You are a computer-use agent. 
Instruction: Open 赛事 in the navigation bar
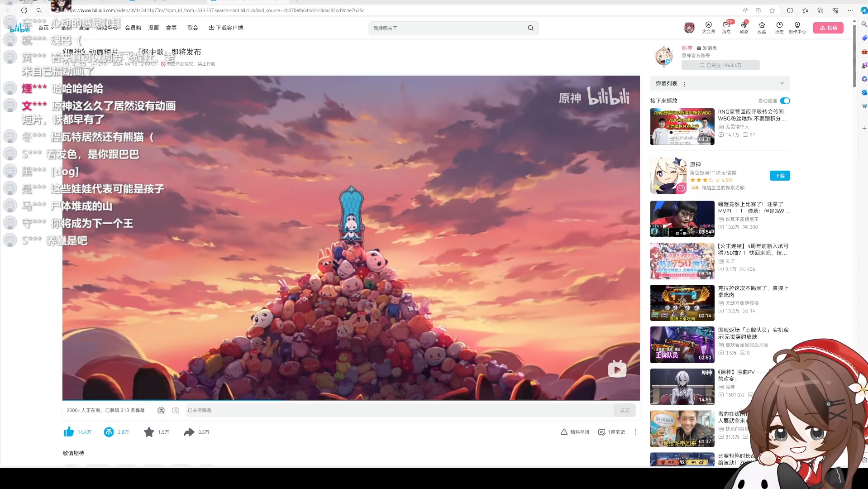point(171,28)
